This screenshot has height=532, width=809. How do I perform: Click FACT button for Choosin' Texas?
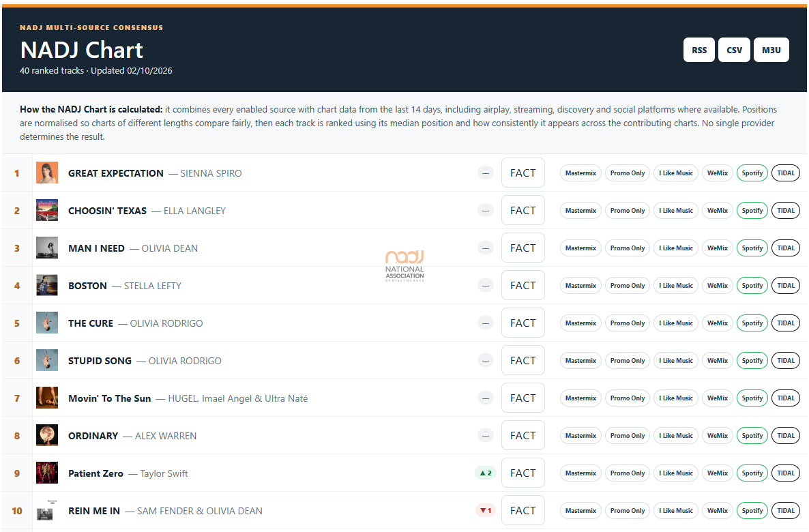point(523,211)
